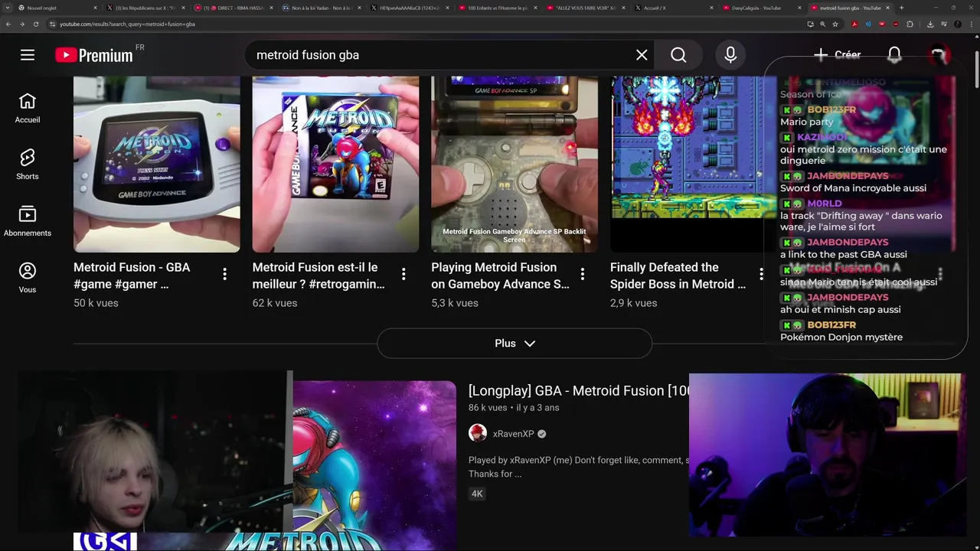980x551 pixels.
Task: Open the account avatar menu
Action: pos(939,55)
